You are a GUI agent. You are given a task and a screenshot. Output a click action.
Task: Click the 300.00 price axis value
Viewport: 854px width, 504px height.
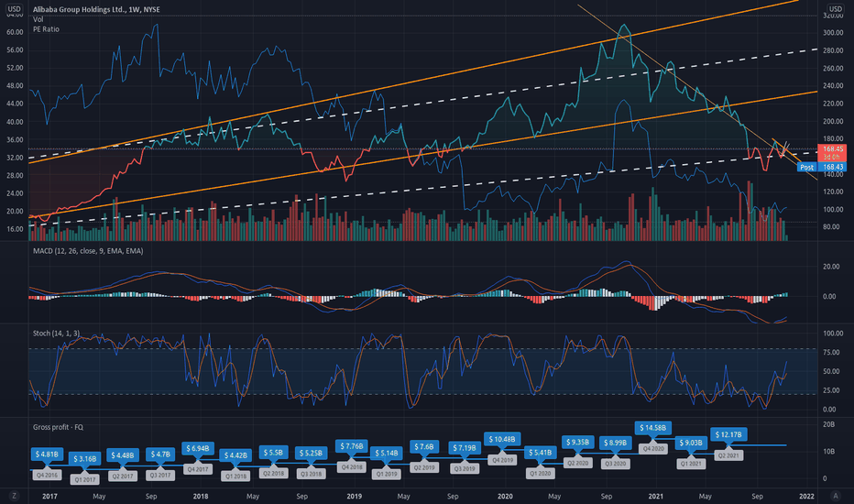833,33
